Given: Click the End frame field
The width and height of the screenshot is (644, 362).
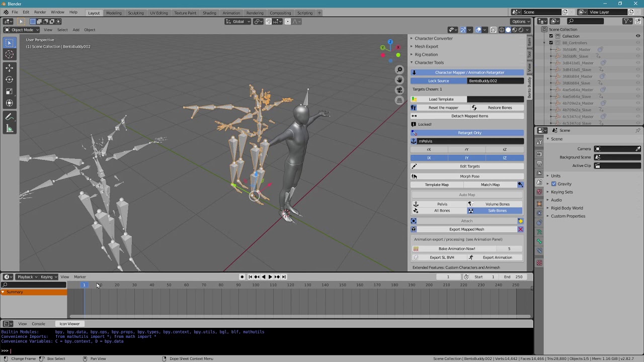Looking at the screenshot, I should coord(514,277).
